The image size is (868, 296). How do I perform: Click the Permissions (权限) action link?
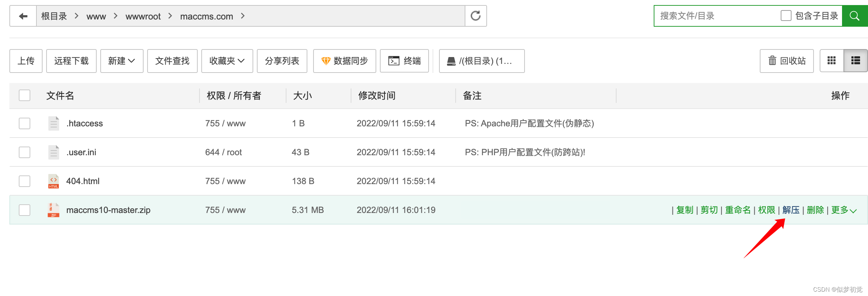[767, 210]
